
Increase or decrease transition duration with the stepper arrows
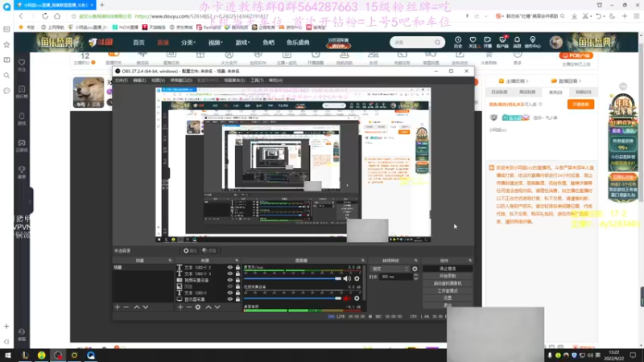coord(415,277)
